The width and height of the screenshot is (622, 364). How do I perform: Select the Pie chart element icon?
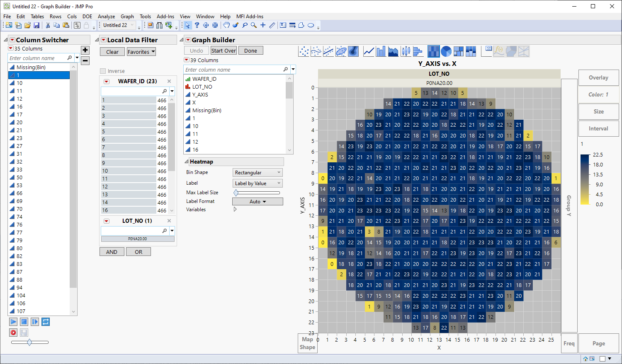pos(446,51)
